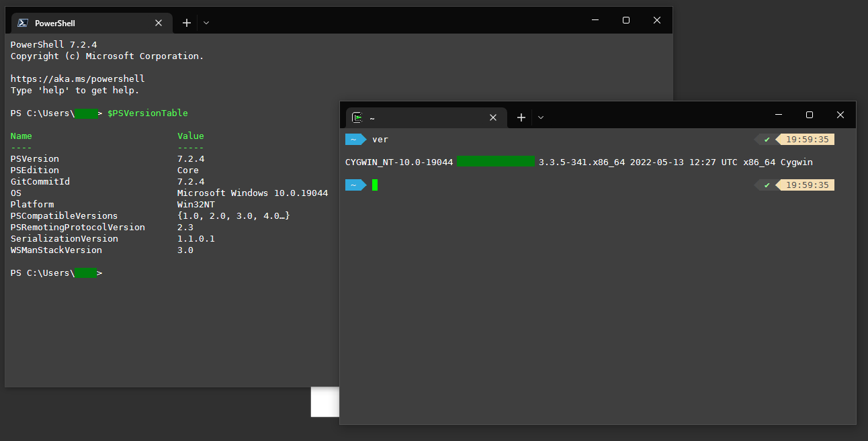Click the Win32NT value

pos(196,204)
